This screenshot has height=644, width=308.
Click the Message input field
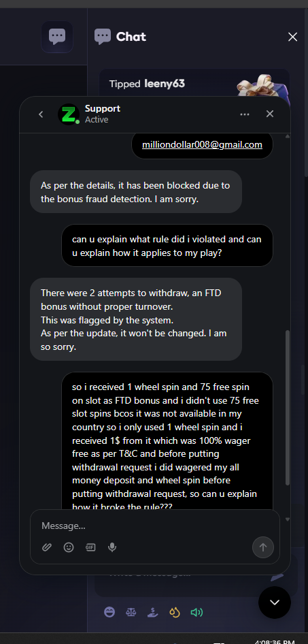(155, 526)
